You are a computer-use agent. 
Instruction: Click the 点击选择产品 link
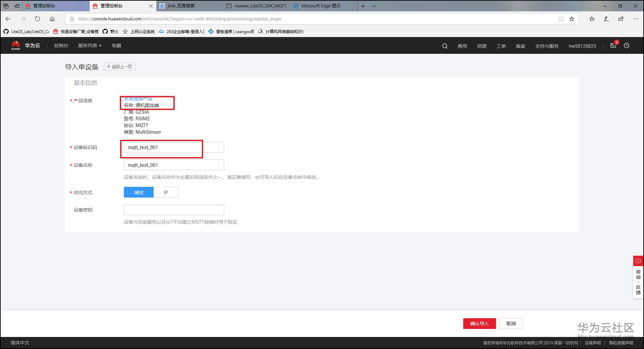pos(138,99)
